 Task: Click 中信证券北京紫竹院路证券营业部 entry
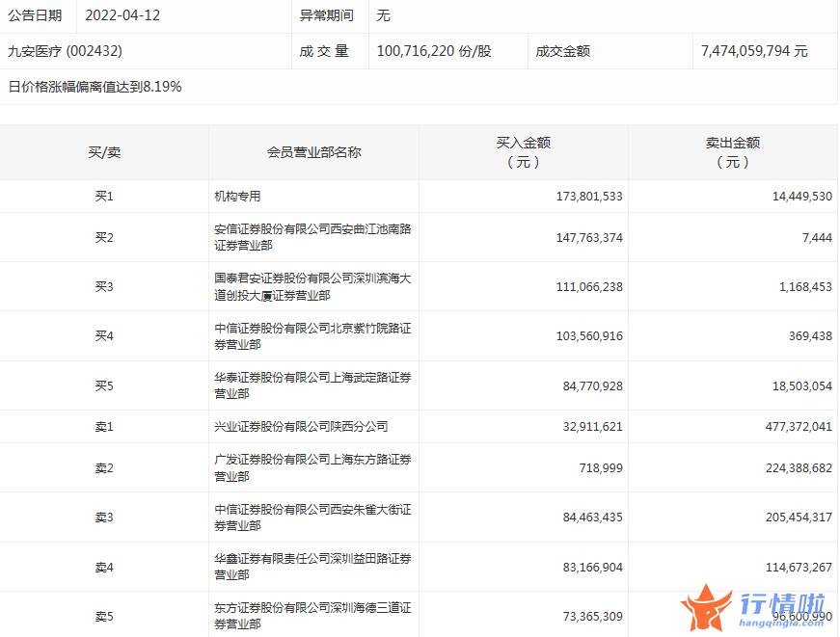[312, 335]
